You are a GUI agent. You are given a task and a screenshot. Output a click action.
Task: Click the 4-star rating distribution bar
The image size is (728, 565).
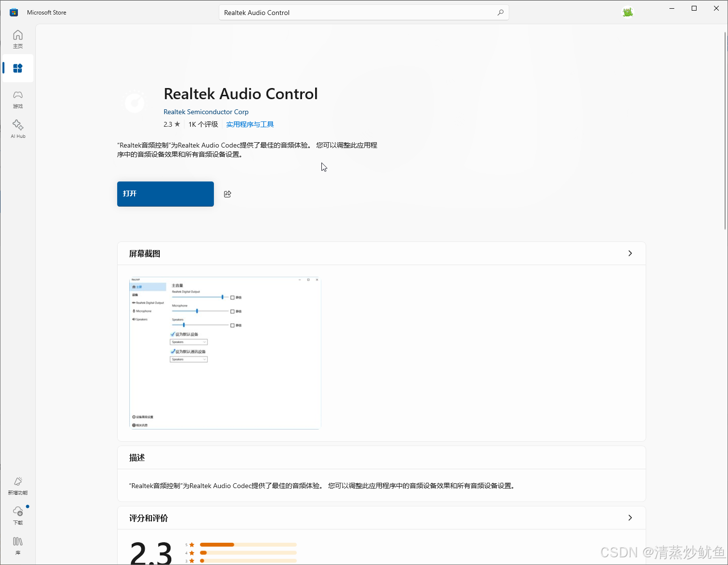click(248, 552)
